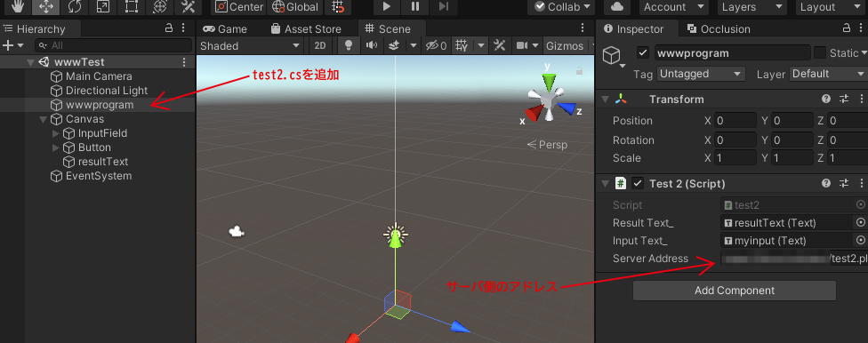Open the Collab menu button

point(561,7)
